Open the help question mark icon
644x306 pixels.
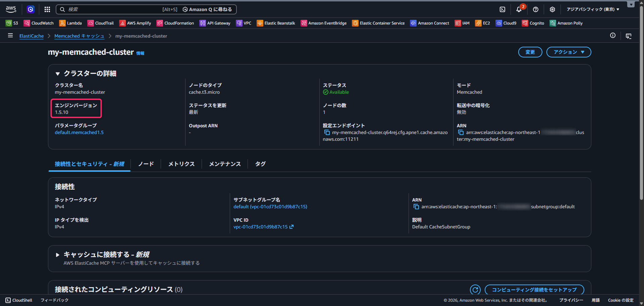pos(535,9)
